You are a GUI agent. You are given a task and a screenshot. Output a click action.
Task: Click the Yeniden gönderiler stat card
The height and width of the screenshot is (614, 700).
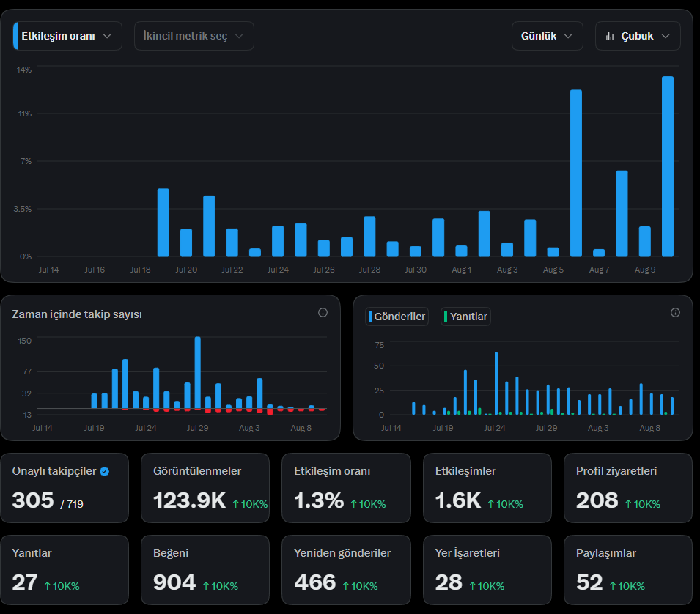[346, 570]
